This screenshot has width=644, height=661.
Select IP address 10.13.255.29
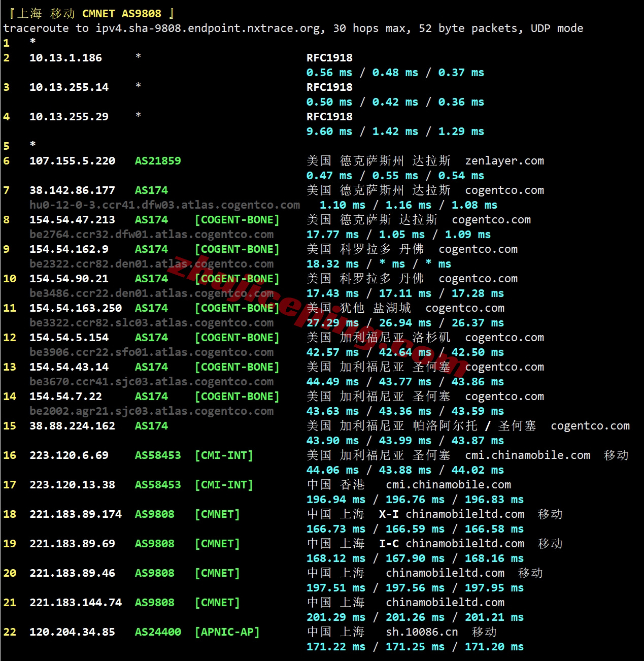click(69, 117)
